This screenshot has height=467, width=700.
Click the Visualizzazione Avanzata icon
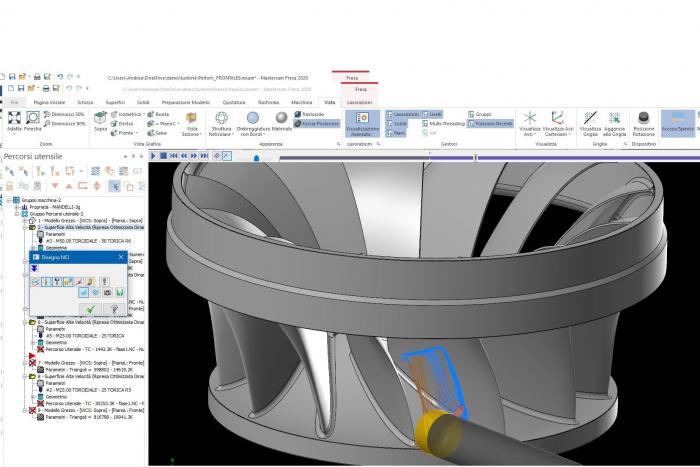tap(362, 122)
